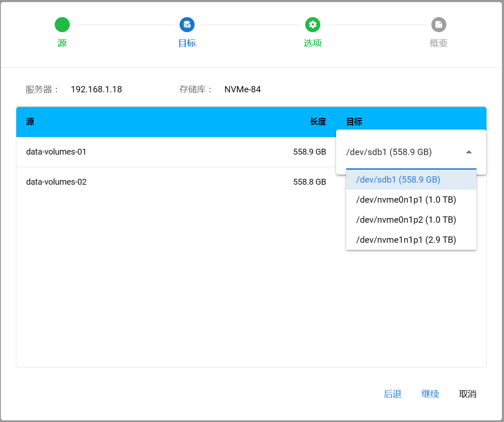The image size is (504, 422).
Task: Click the 目标 column header
Action: pyautogui.click(x=354, y=122)
